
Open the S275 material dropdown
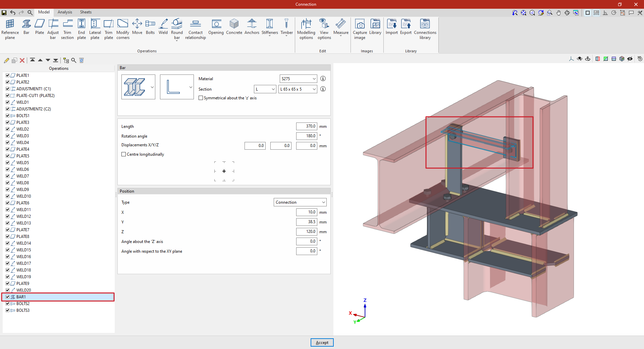tap(298, 79)
